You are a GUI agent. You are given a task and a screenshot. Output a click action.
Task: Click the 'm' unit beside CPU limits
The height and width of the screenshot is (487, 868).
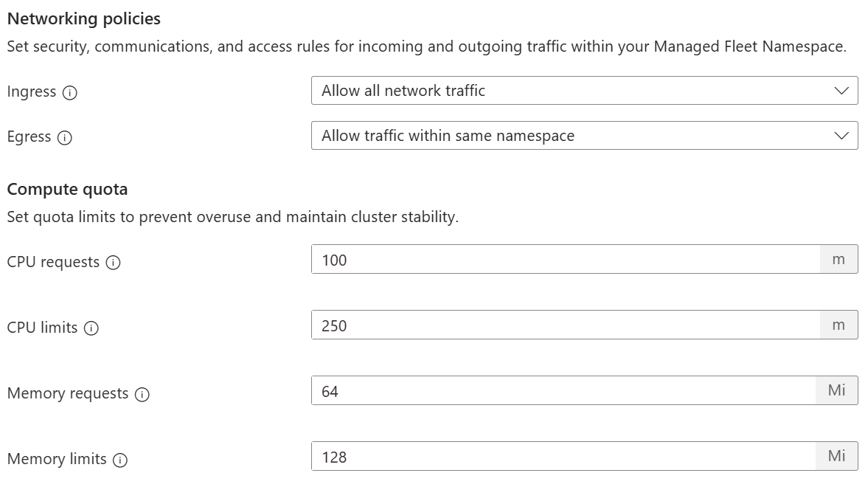[839, 325]
